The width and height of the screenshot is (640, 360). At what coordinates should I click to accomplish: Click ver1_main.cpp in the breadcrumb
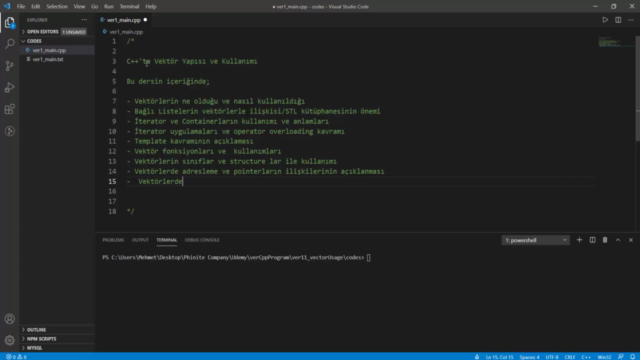(x=126, y=31)
